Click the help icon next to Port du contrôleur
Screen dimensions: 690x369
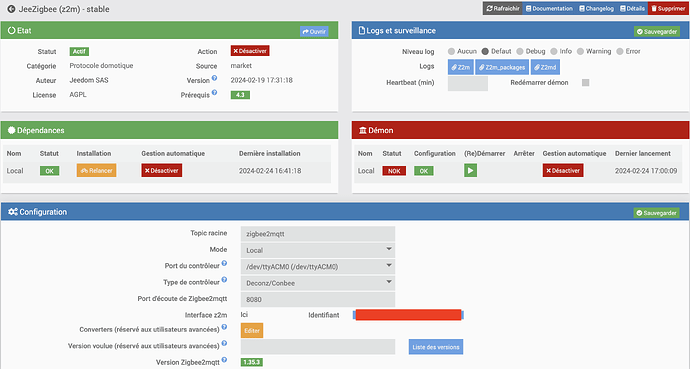tap(224, 263)
